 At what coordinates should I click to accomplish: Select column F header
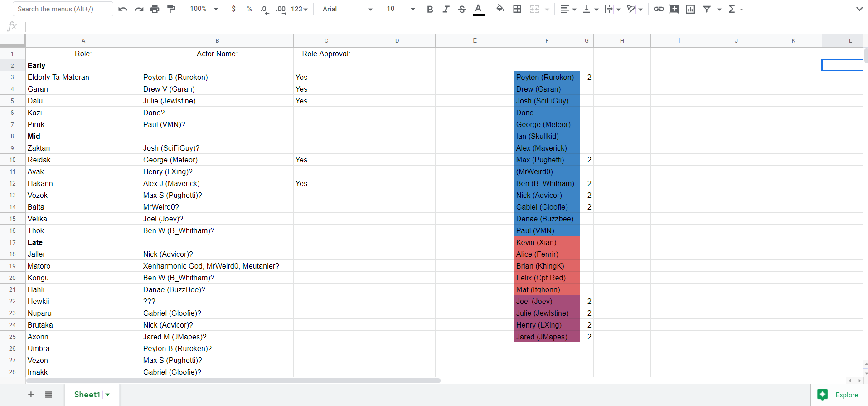[547, 41]
